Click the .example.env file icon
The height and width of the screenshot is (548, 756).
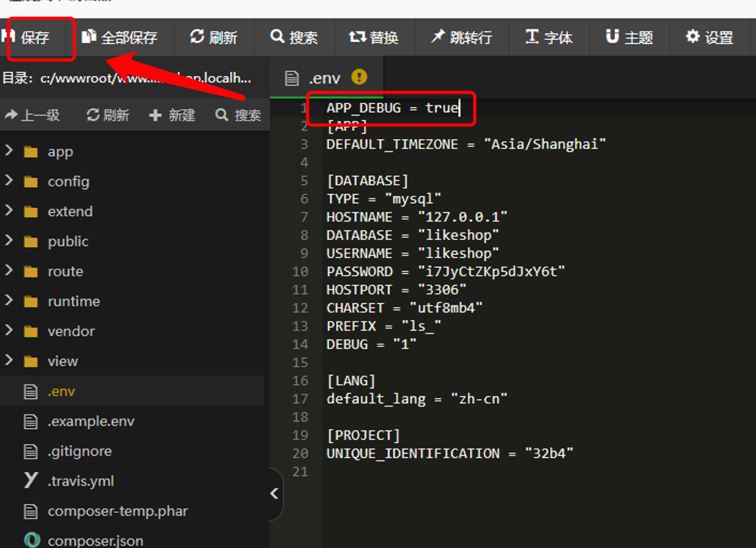coord(31,422)
